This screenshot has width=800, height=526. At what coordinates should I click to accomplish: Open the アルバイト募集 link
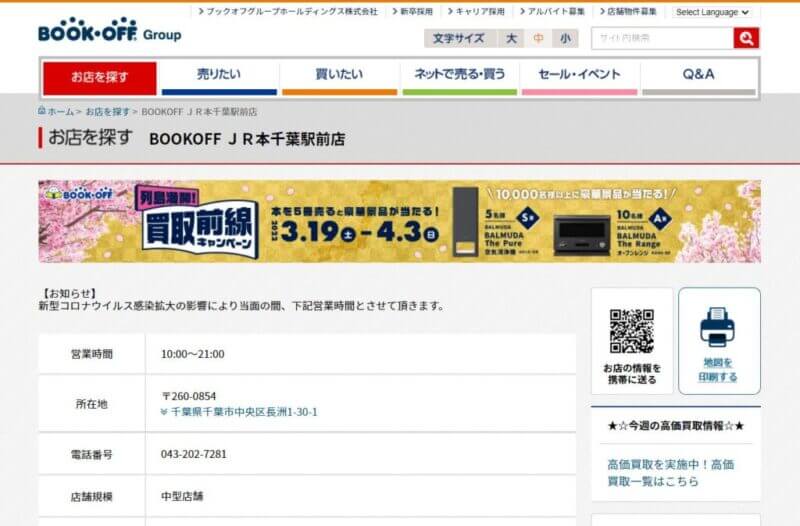coord(553,11)
